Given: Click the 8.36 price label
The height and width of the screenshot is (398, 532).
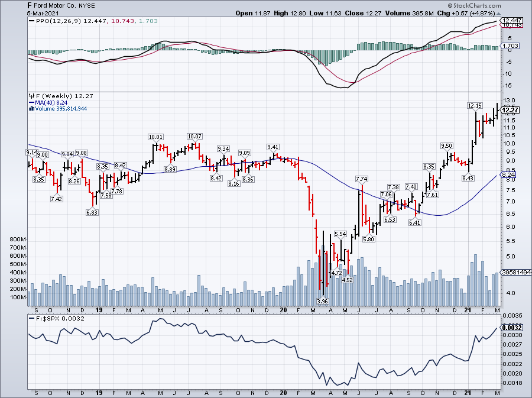Looking at the screenshot, I should click(x=248, y=180).
